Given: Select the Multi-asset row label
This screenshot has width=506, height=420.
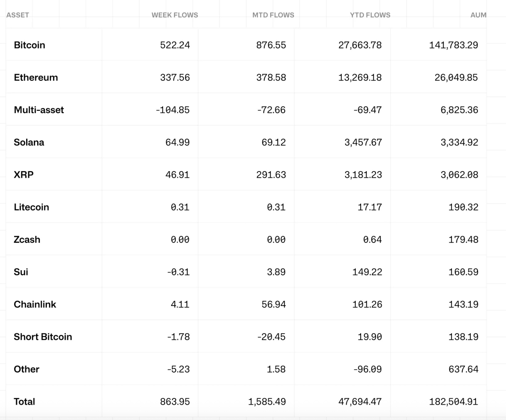Looking at the screenshot, I should [39, 110].
